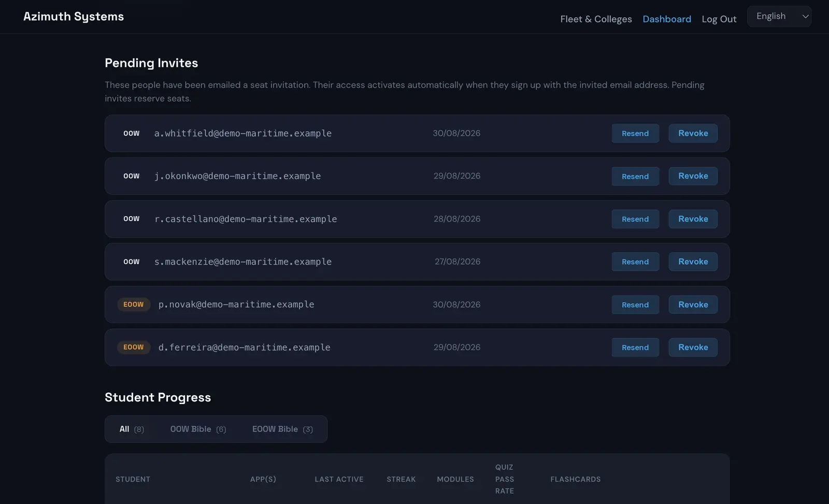
Task: Click the 28/08/2026 date for r.castellano
Action: pyautogui.click(x=457, y=219)
